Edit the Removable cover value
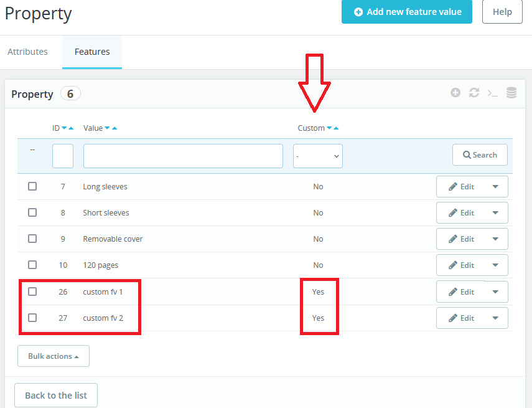 [461, 239]
